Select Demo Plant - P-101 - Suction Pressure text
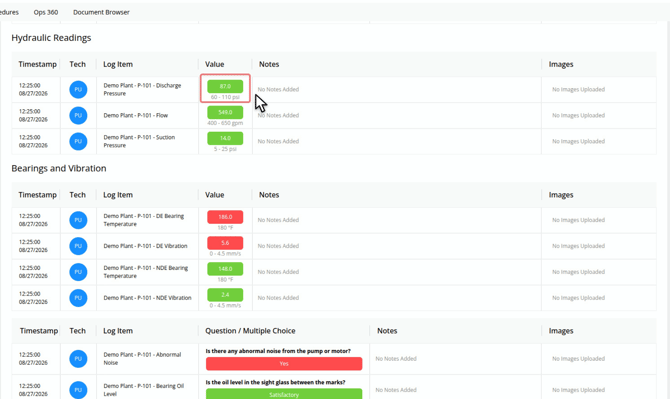 [x=139, y=141]
